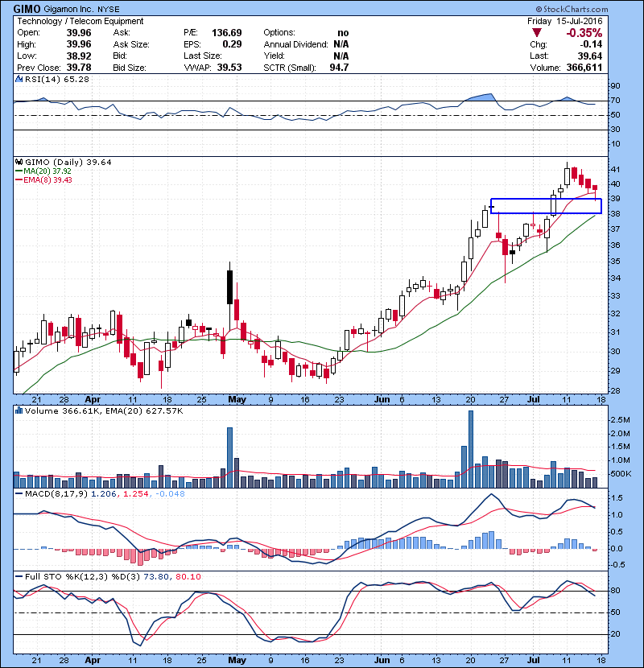Click the tall volume bar at start of May
Viewport: 644px width, 668px height.
click(229, 458)
